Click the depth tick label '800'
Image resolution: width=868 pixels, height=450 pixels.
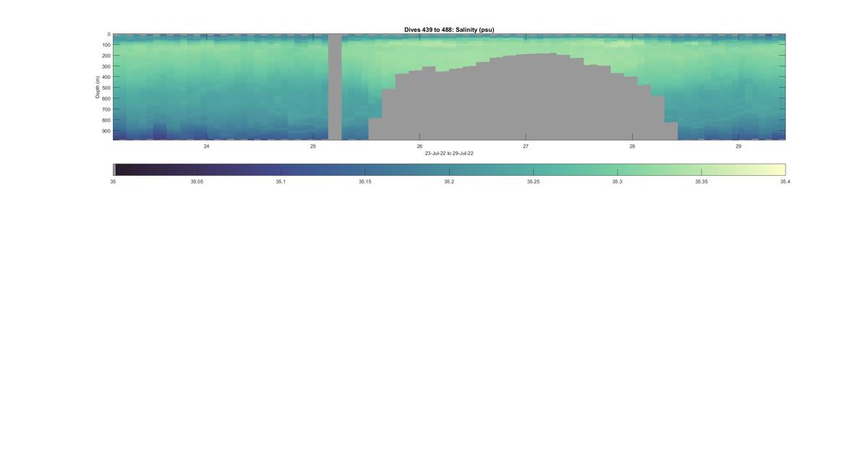(x=106, y=120)
